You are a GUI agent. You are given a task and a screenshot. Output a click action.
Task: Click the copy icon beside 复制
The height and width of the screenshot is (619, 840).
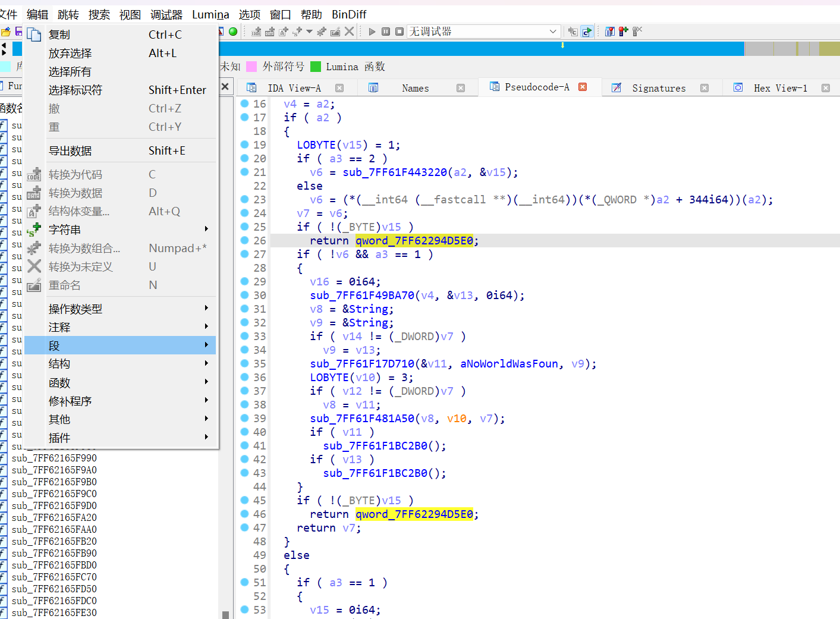pyautogui.click(x=34, y=35)
